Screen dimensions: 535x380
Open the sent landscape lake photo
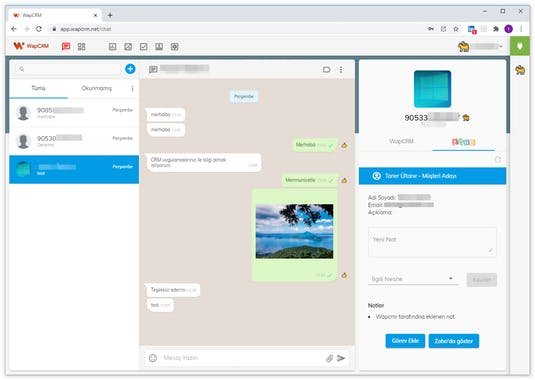tap(294, 231)
